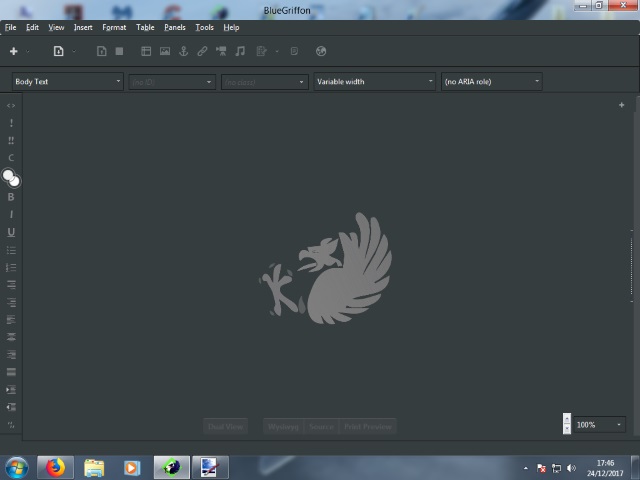Viewport: 640px width, 480px height.
Task: Click the globe browse icon
Action: [321, 51]
